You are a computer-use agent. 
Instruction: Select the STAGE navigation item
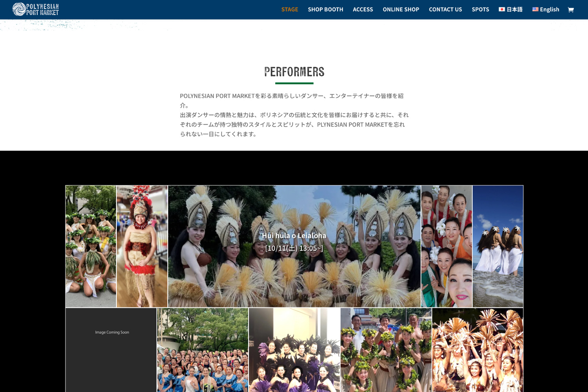click(290, 9)
